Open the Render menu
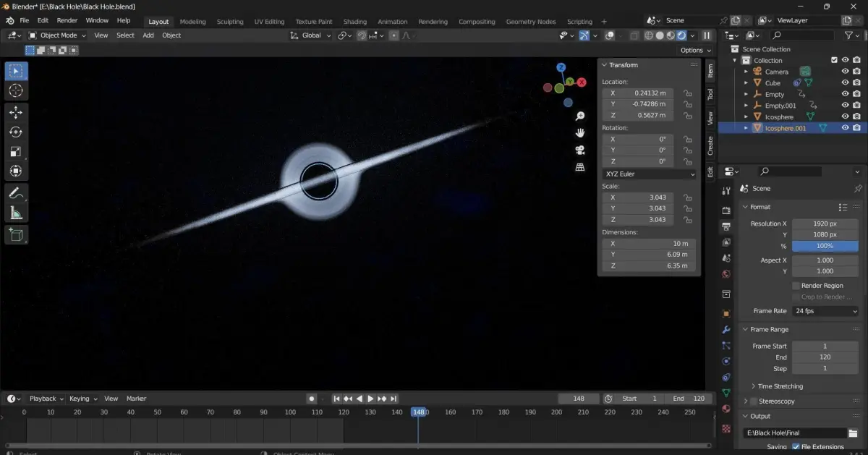Screen dimensions: 868x455 67,20
